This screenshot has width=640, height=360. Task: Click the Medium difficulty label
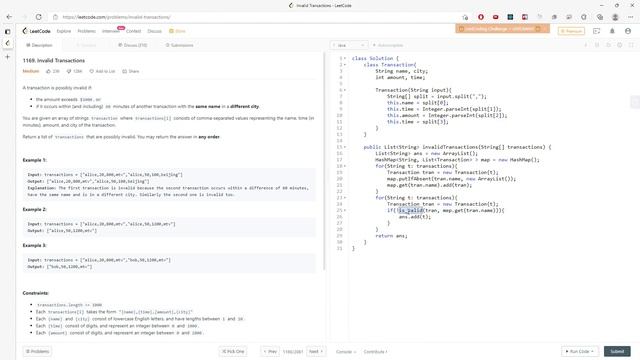pyautogui.click(x=31, y=71)
